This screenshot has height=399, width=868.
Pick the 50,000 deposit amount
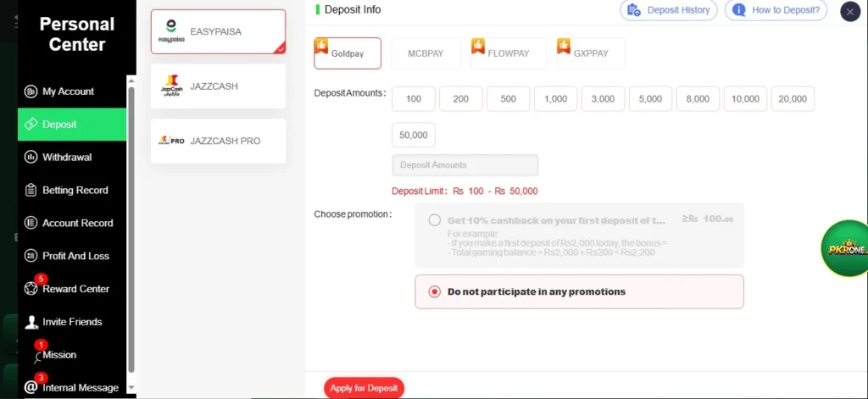coord(414,135)
